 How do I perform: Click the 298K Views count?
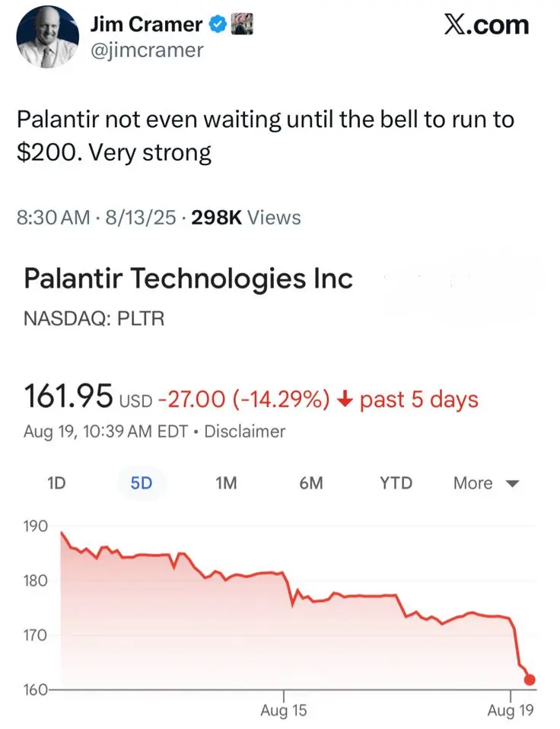click(246, 217)
